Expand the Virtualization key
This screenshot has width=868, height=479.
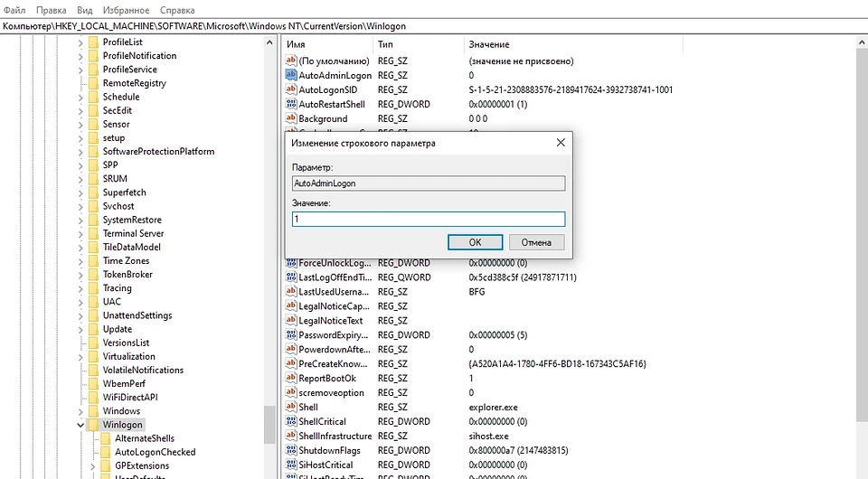click(x=80, y=356)
